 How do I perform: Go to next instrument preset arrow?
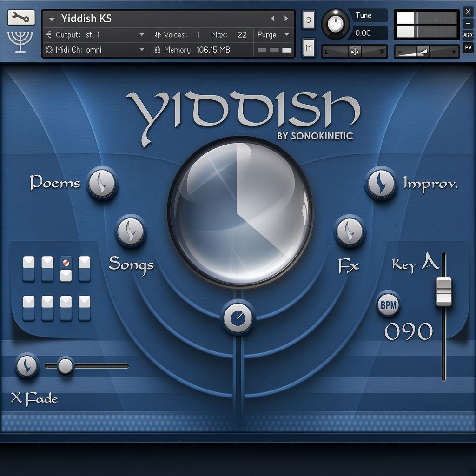(286, 19)
